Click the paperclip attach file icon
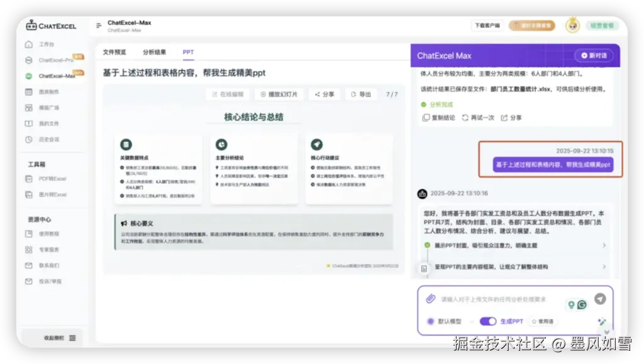The height and width of the screenshot is (364, 644). [430, 299]
